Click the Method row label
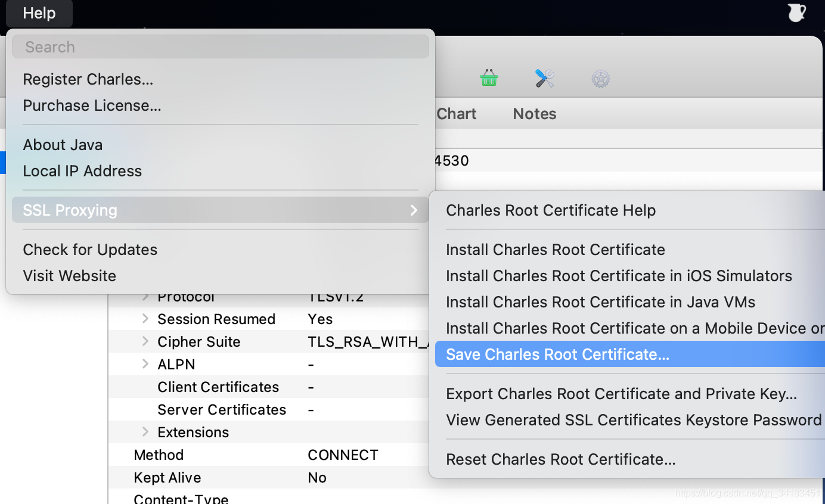The height and width of the screenshot is (504, 825). [159, 455]
